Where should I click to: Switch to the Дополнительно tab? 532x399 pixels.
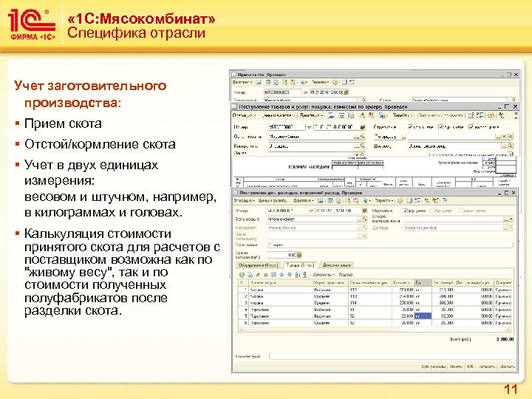[336, 265]
